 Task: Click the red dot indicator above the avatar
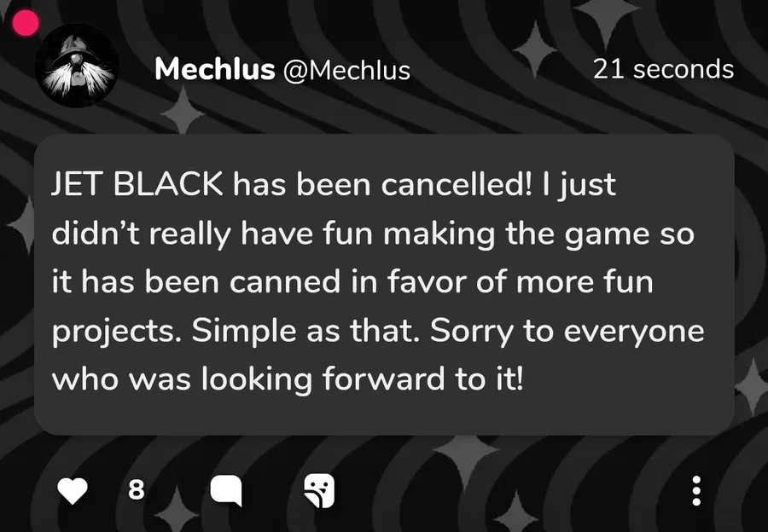click(26, 23)
